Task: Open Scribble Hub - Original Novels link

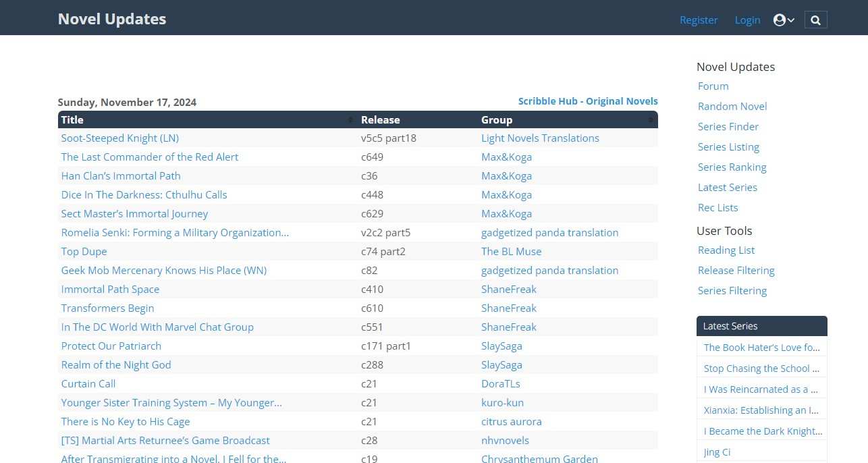Action: pyautogui.click(x=588, y=101)
